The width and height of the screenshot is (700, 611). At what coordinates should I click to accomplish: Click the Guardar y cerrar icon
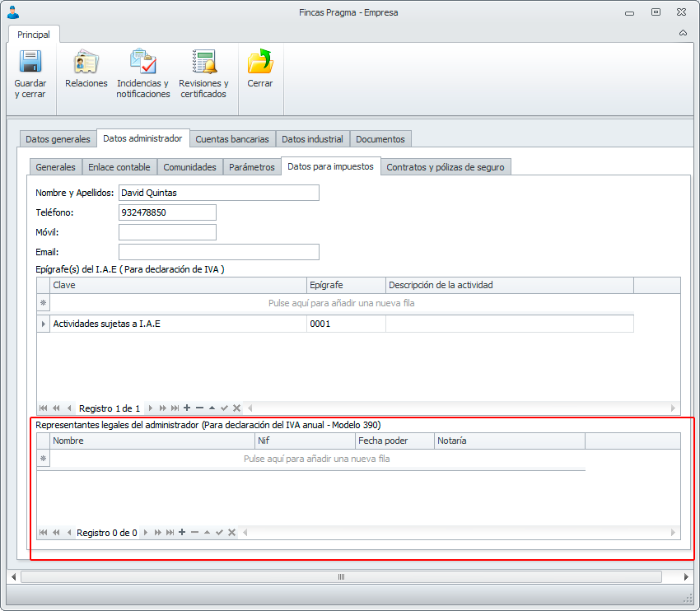pos(30,63)
